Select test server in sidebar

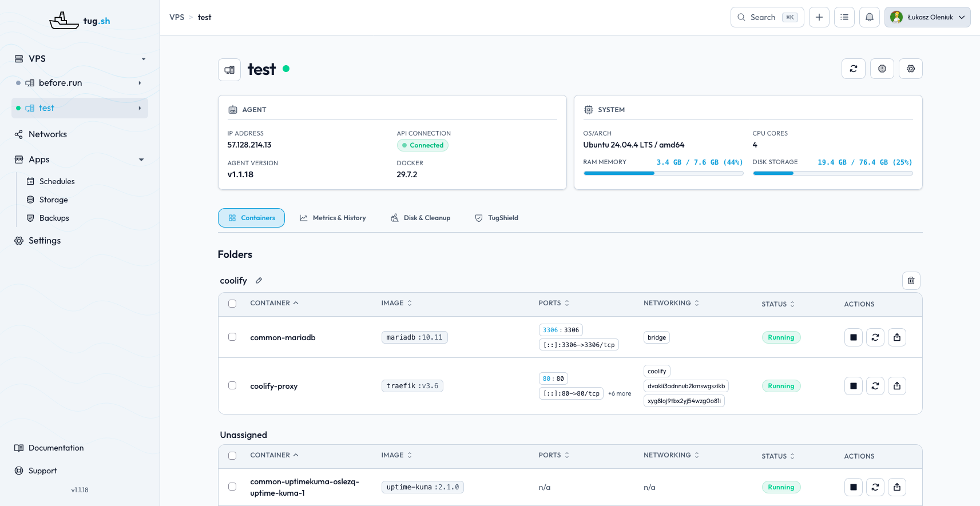point(80,108)
